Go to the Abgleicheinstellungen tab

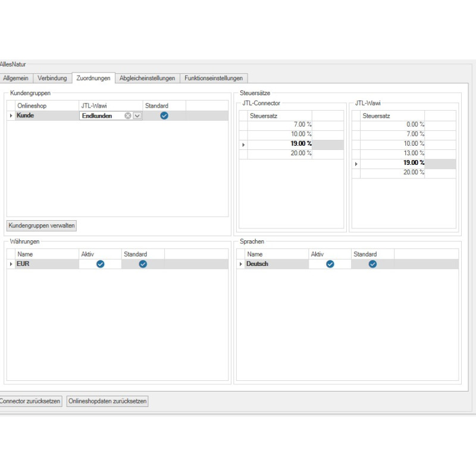click(147, 78)
